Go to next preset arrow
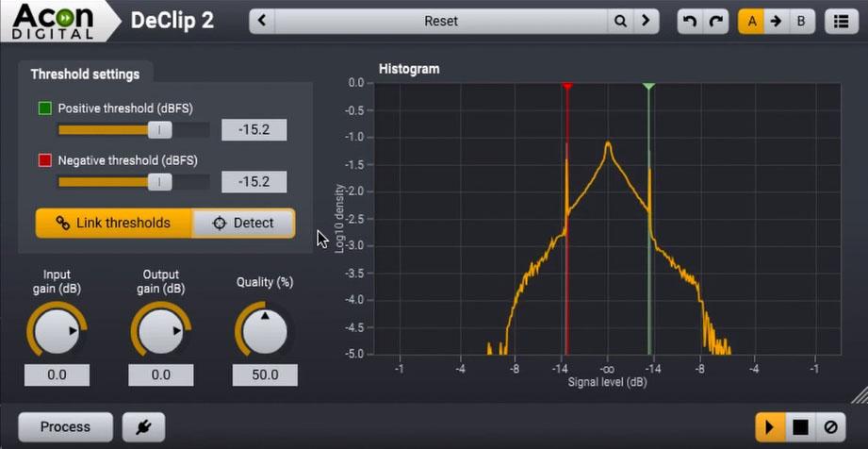Screen dimensions: 868x449 click(646, 21)
